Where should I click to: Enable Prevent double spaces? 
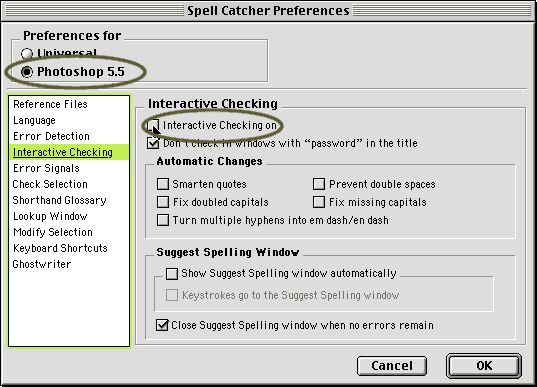pyautogui.click(x=319, y=184)
